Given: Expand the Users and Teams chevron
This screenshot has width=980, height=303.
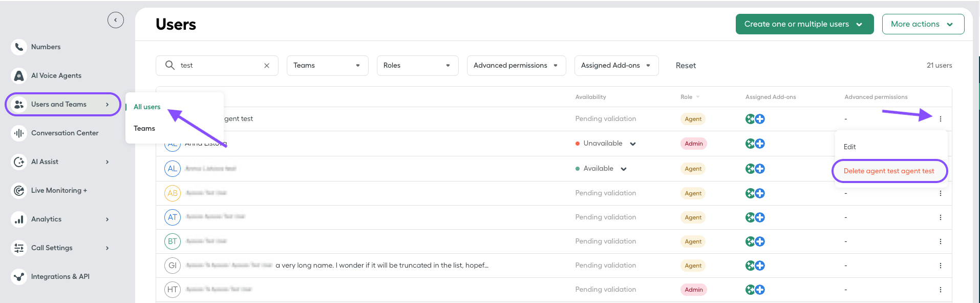Looking at the screenshot, I should click(107, 104).
